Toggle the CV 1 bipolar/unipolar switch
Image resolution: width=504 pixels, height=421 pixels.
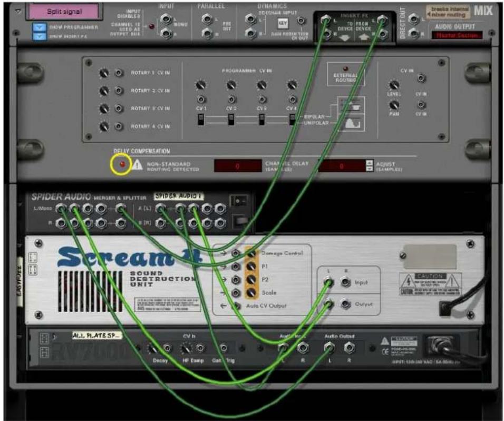[x=201, y=120]
